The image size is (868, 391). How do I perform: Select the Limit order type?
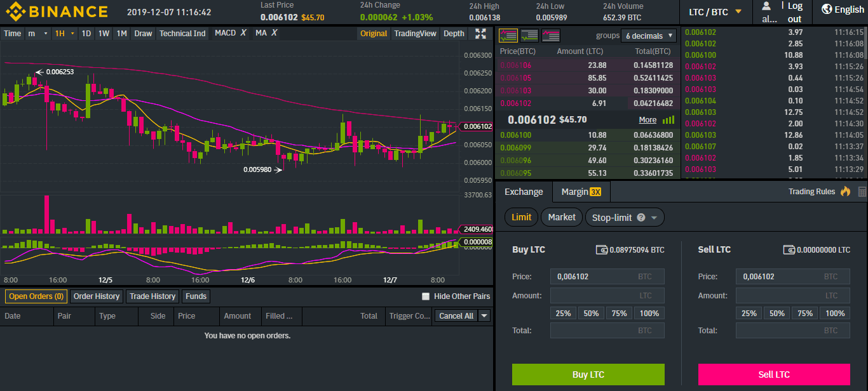pos(521,217)
